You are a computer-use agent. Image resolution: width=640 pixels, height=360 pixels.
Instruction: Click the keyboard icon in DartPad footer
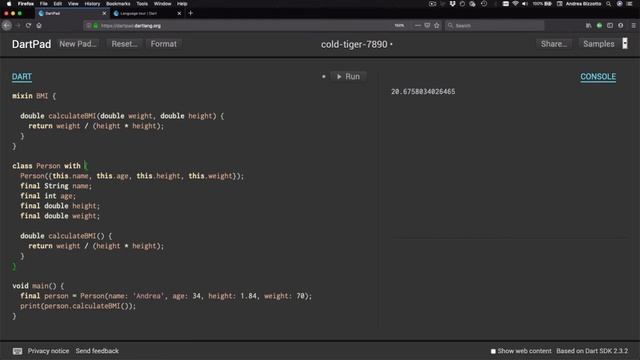point(17,351)
